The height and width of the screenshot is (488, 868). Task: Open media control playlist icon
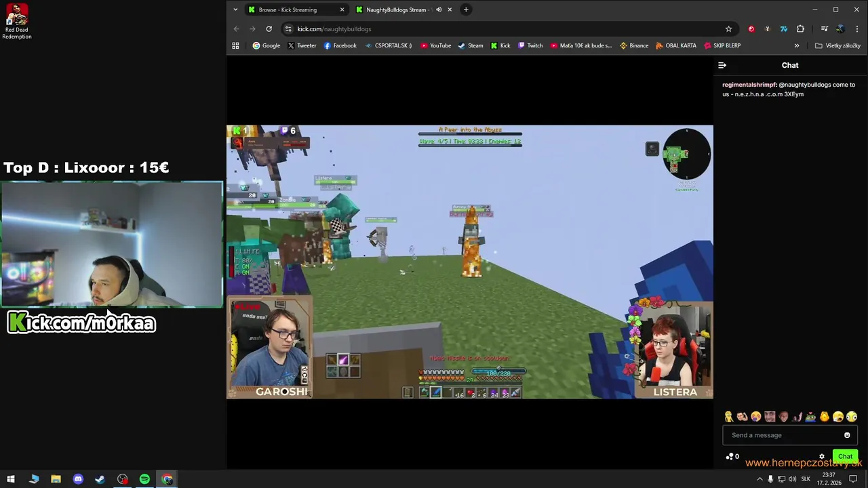[825, 29]
